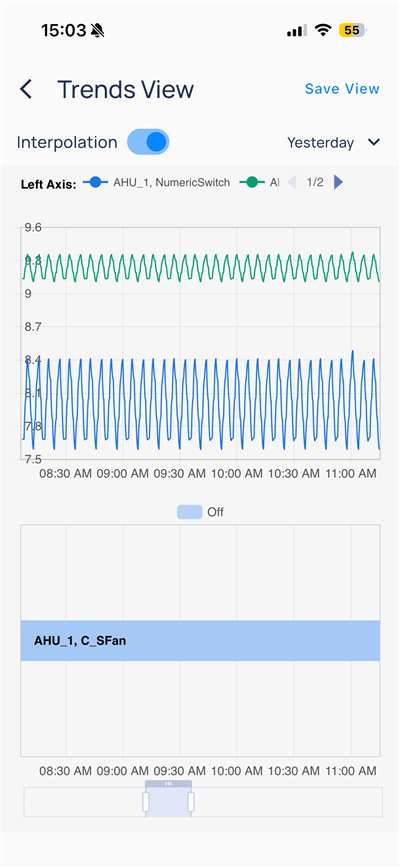This screenshot has height=867, width=400.
Task: Click the Left Axis label
Action: pyautogui.click(x=49, y=184)
